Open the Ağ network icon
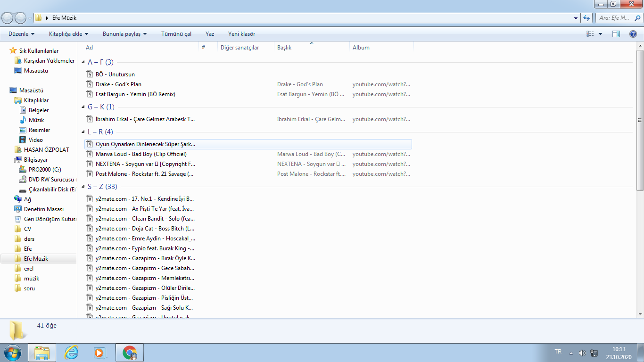The height and width of the screenshot is (362, 644). [18, 199]
